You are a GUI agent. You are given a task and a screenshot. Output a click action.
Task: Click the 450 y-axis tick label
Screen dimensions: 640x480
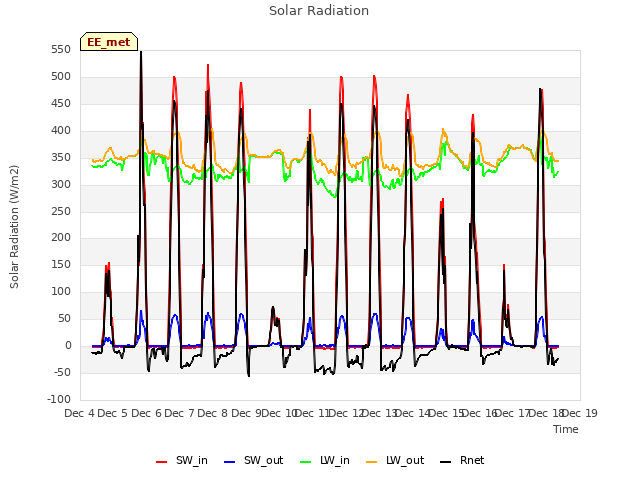tap(61, 104)
